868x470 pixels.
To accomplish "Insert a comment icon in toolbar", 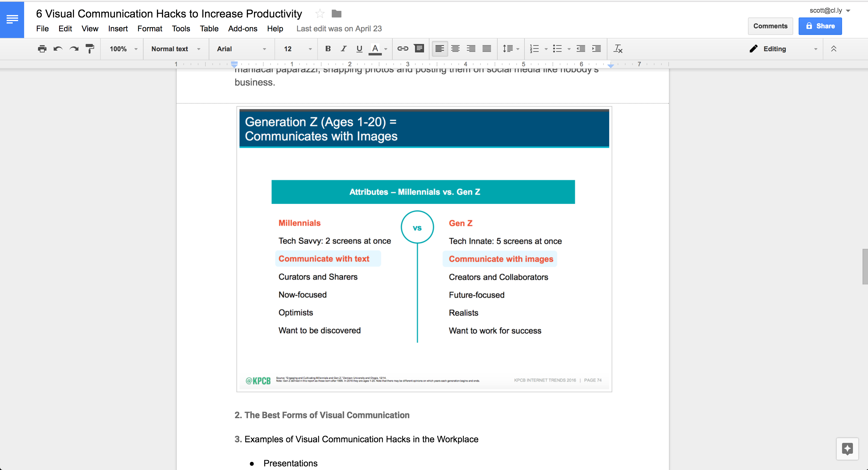I will coord(419,49).
